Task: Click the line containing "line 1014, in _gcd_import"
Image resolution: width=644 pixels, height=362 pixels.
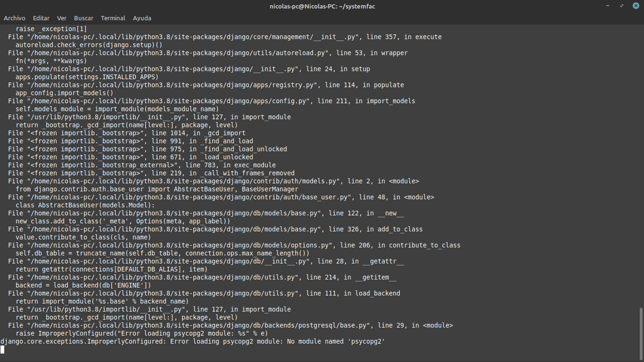Action: pyautogui.click(x=127, y=133)
